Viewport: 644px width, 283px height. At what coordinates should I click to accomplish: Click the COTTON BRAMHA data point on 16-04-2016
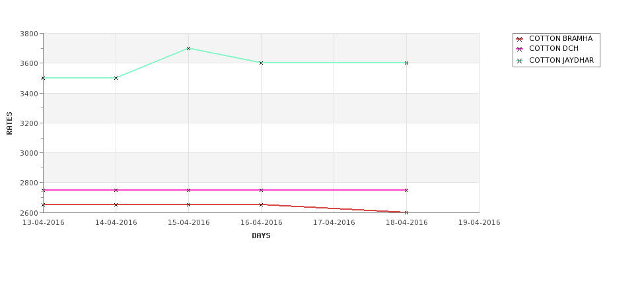click(x=261, y=204)
